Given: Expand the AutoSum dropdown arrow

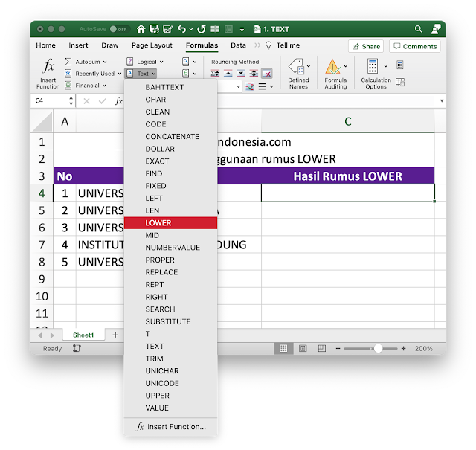Looking at the screenshot, I should (105, 62).
